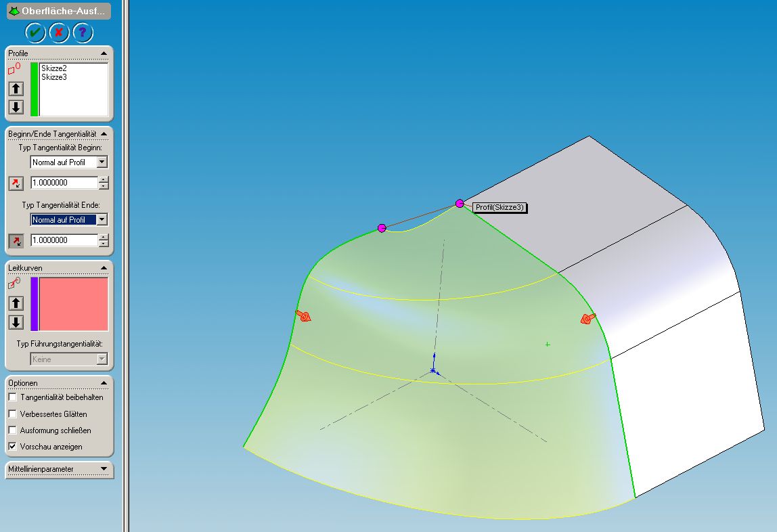Increase start tangent length with spinner

[x=104, y=180]
